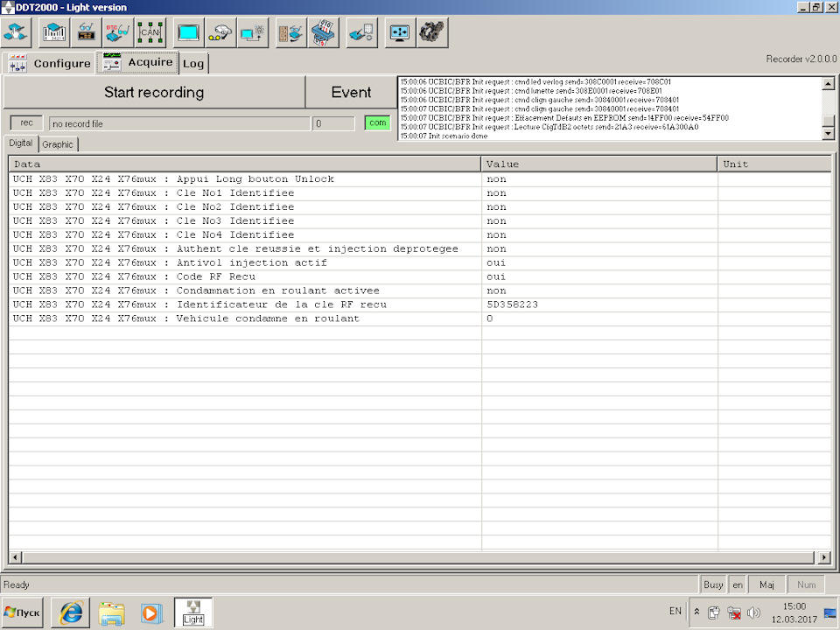Image resolution: width=840 pixels, height=630 pixels.
Task: Switch to the Digital view tab
Action: tap(20, 143)
